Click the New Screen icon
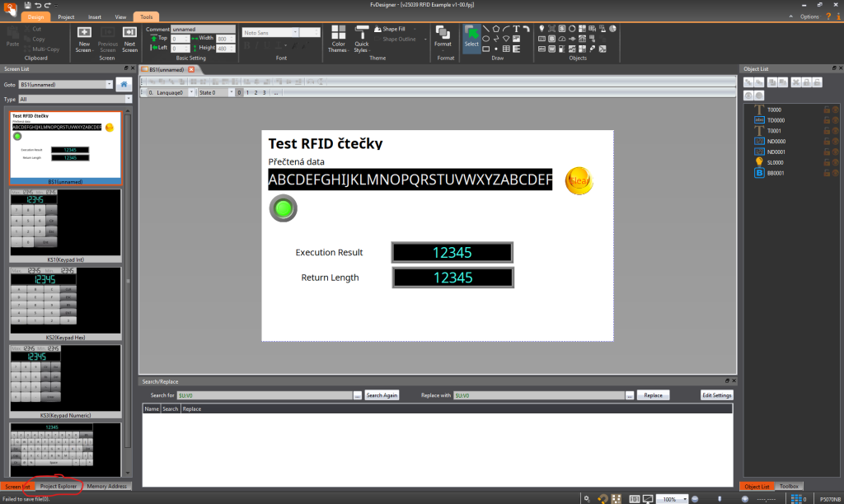The width and height of the screenshot is (844, 504). click(84, 38)
